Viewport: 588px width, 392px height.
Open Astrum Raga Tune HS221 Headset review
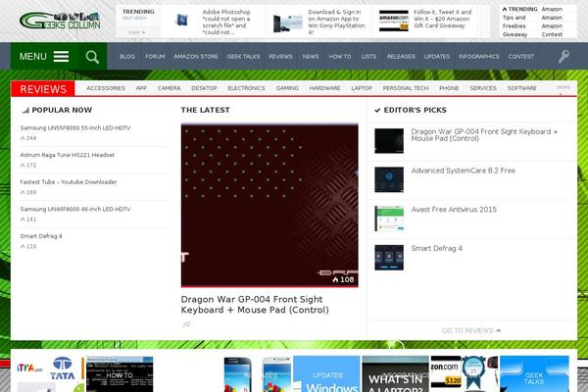click(67, 155)
